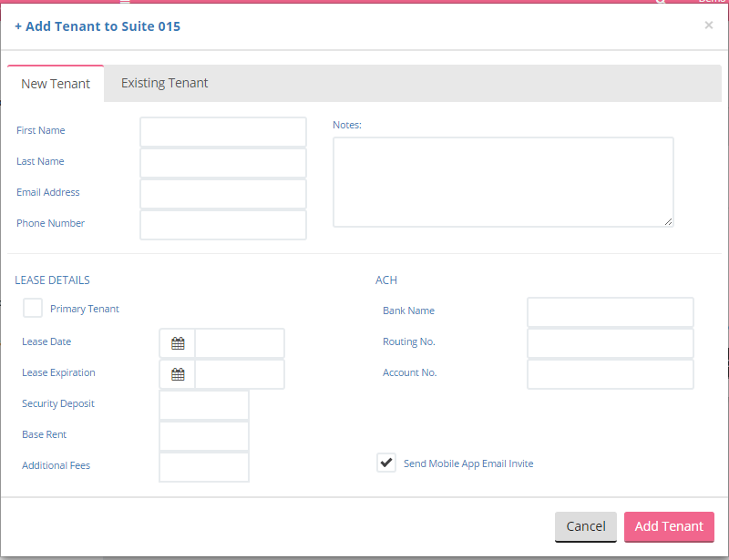This screenshot has width=729, height=560.
Task: Click the Account No. field
Action: click(x=610, y=374)
